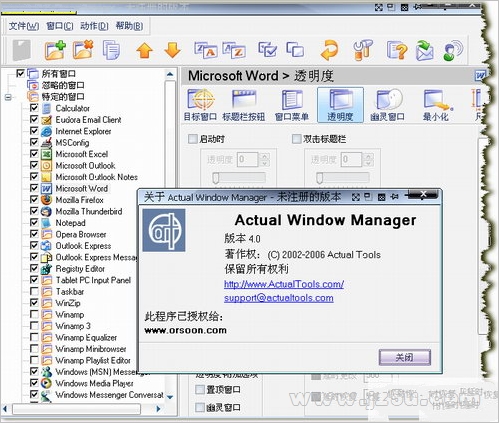Click the left arrow of the horizontal scrollbar
The width and height of the screenshot is (499, 423).
[x=5, y=409]
